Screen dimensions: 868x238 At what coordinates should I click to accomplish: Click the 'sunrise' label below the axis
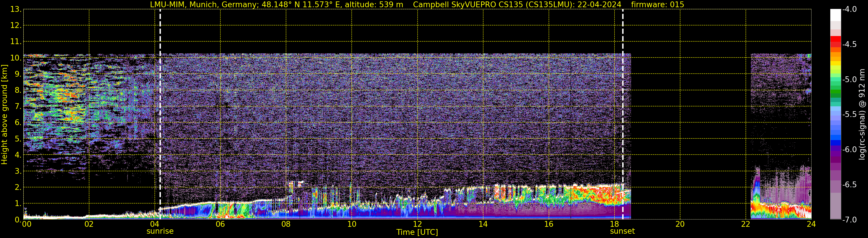tap(160, 231)
